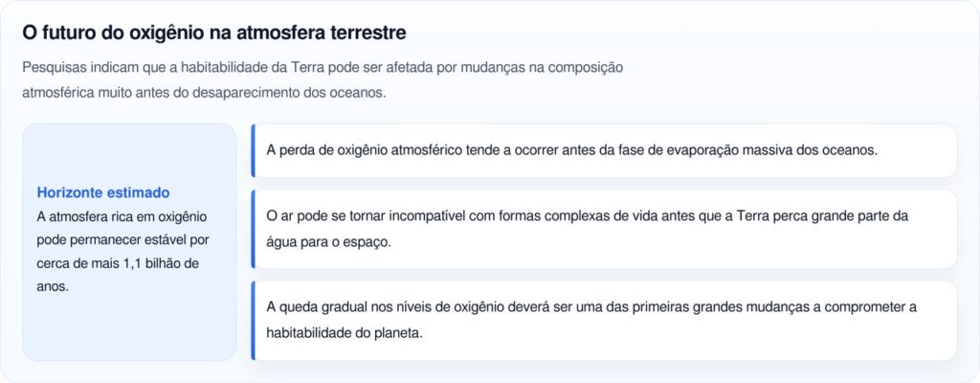Click the title "O futuro do oxigênio na atmosfera terrestre"
980x383 pixels.
click(x=214, y=33)
